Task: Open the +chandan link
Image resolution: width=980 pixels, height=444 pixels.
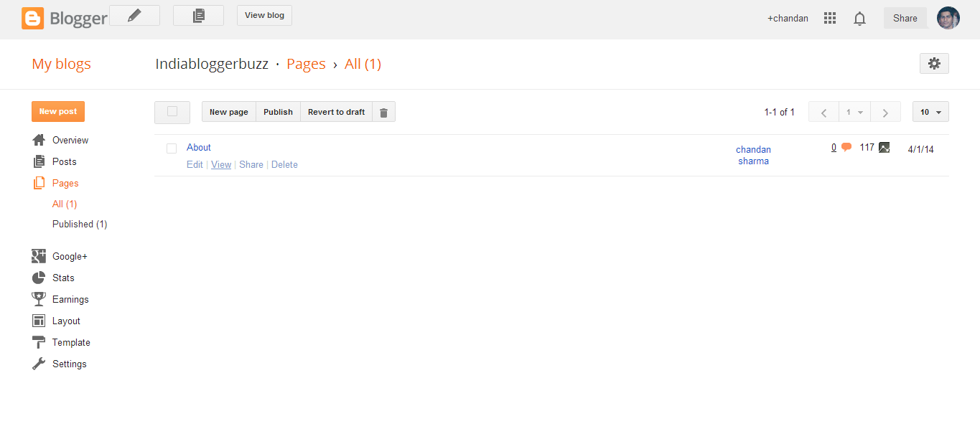Action: [x=788, y=18]
